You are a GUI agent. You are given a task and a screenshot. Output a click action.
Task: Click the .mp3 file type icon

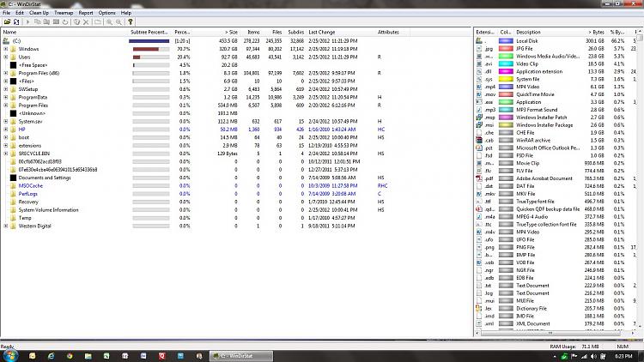coord(479,110)
